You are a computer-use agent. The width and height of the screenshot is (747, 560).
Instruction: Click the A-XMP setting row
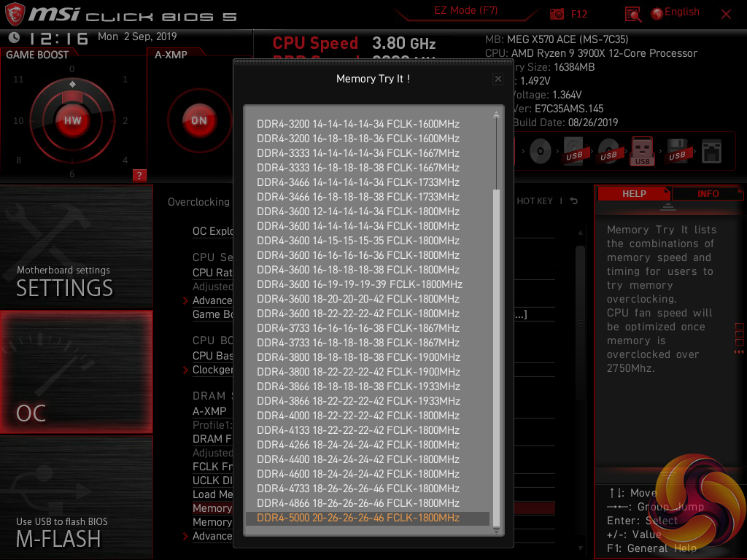(x=209, y=411)
